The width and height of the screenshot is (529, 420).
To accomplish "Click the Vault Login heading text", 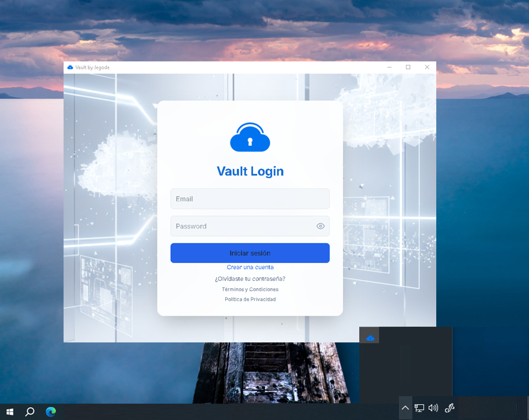I will 250,171.
